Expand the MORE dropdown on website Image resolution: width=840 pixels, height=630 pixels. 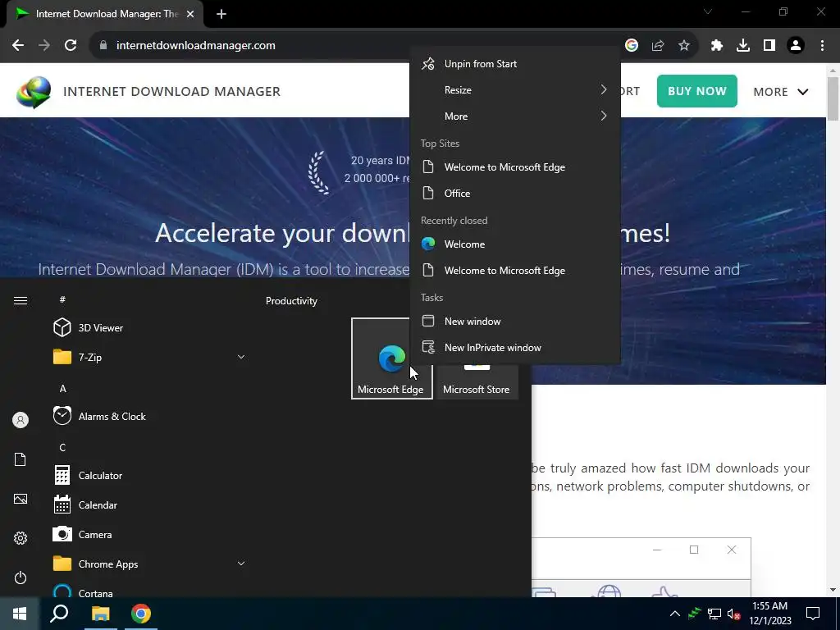pyautogui.click(x=781, y=92)
